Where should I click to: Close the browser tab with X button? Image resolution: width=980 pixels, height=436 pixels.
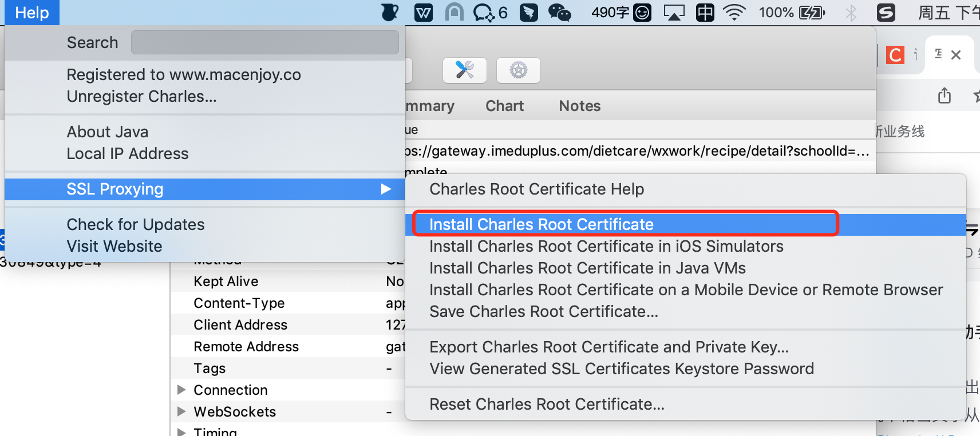955,55
